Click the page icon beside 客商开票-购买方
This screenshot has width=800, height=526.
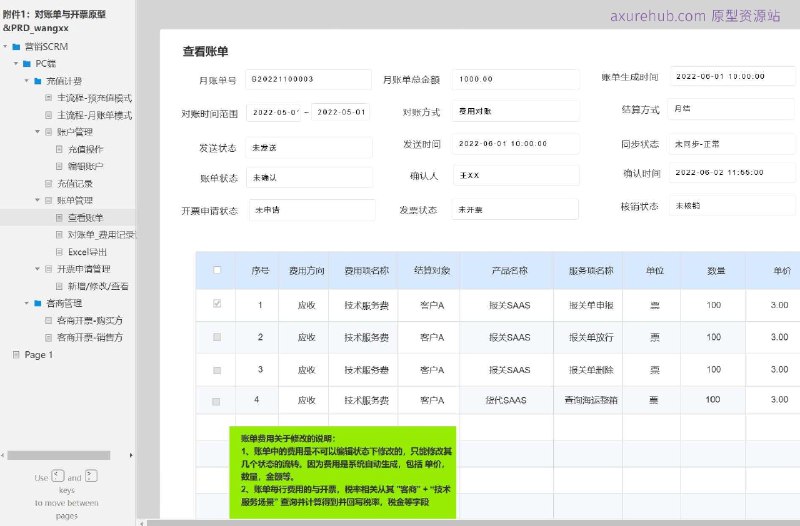pyautogui.click(x=48, y=320)
